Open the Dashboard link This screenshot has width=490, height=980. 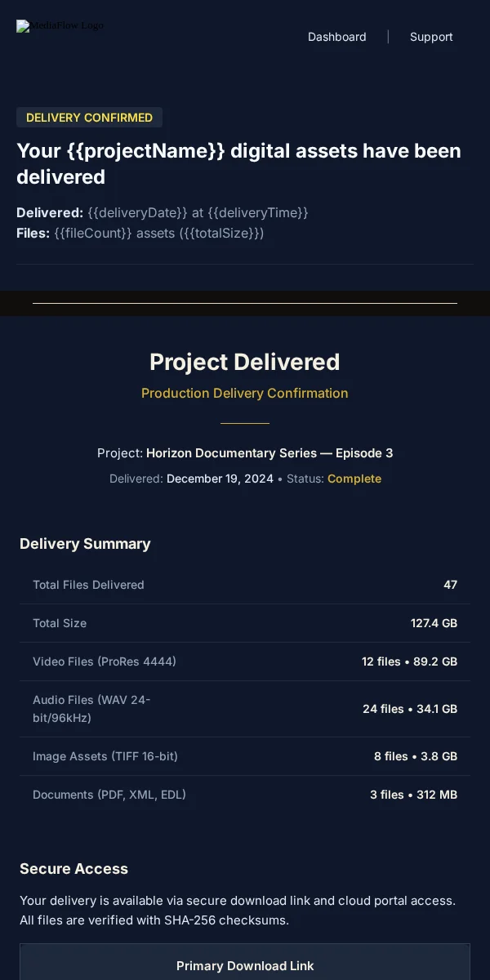(336, 37)
